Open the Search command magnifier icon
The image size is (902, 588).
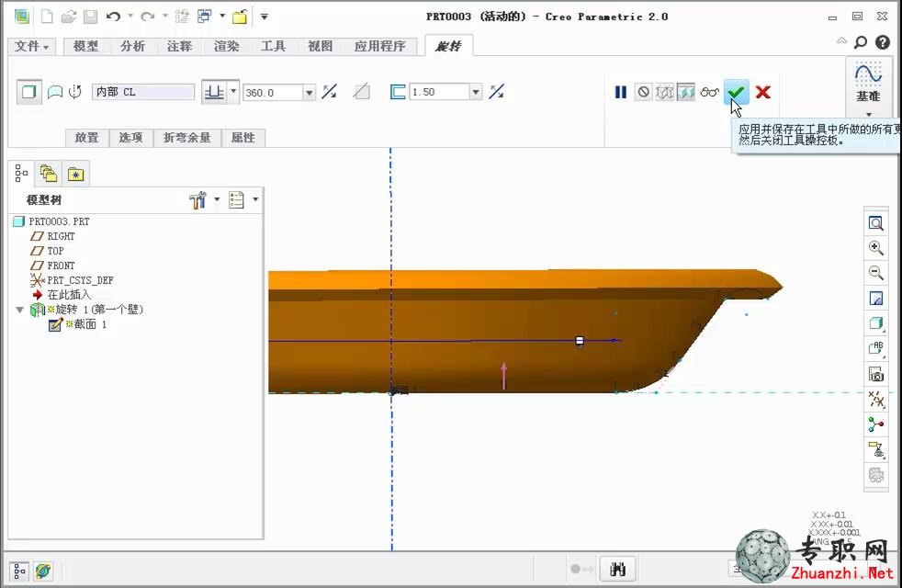(x=861, y=42)
